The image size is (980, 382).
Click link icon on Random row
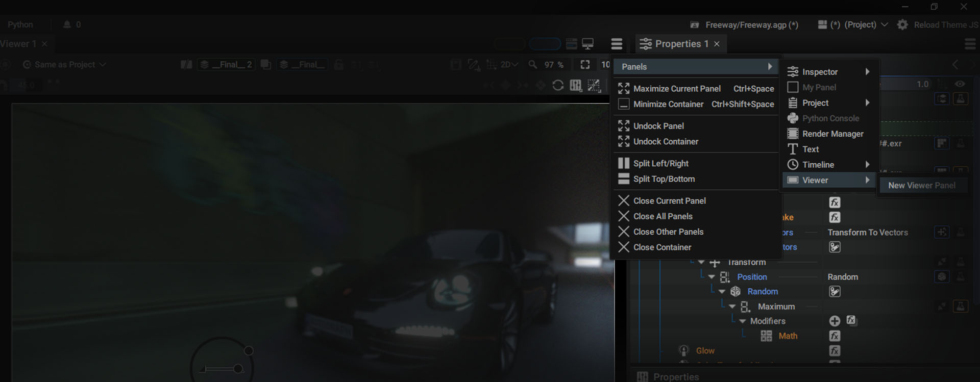pyautogui.click(x=835, y=292)
